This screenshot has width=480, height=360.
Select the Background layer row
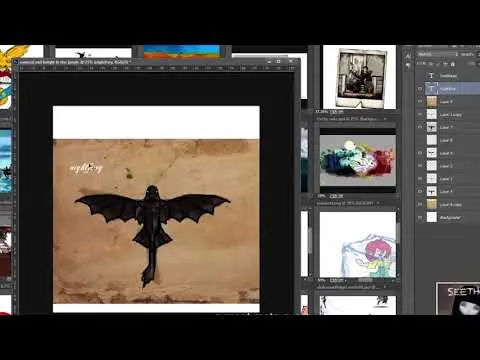pyautogui.click(x=448, y=217)
